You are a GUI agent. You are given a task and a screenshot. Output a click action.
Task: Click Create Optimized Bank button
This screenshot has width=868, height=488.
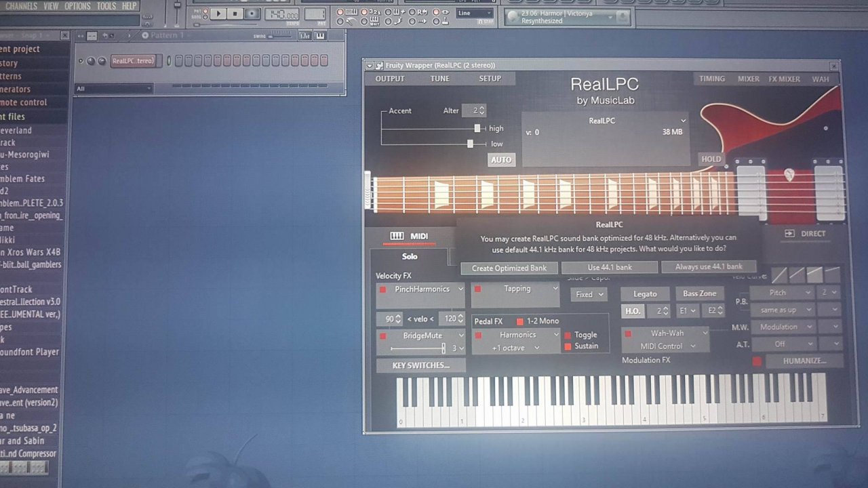pyautogui.click(x=509, y=268)
